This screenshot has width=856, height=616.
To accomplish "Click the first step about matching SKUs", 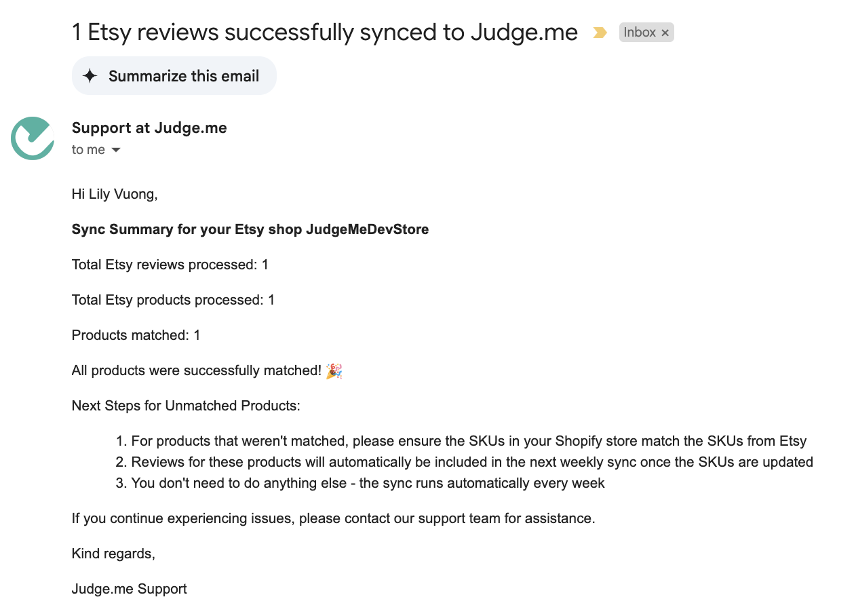I will [468, 441].
